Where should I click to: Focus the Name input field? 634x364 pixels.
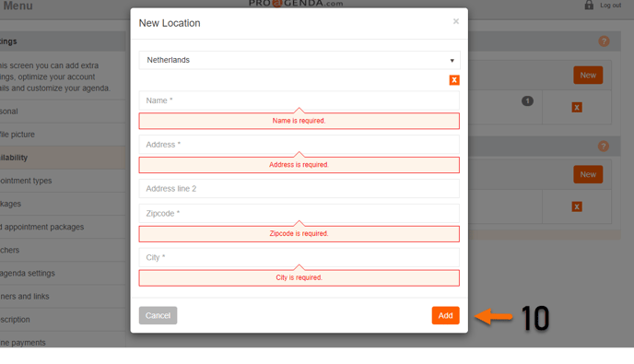tap(299, 100)
